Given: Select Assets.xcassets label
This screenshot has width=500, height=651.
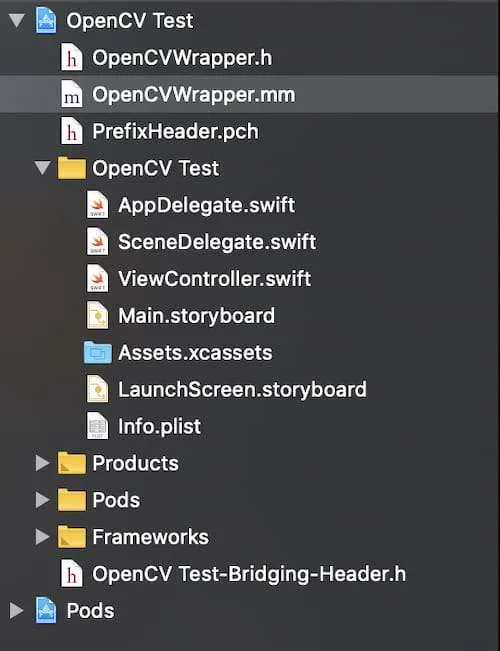Looking at the screenshot, I should [x=195, y=353].
